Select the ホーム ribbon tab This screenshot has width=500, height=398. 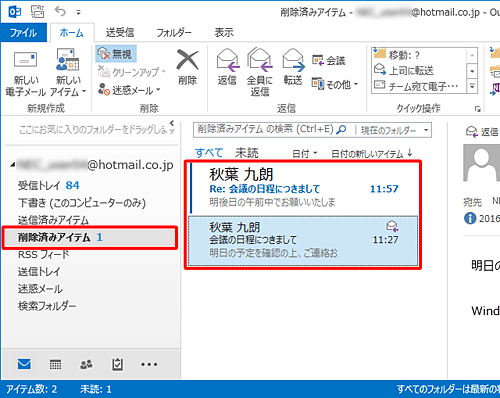[x=72, y=33]
